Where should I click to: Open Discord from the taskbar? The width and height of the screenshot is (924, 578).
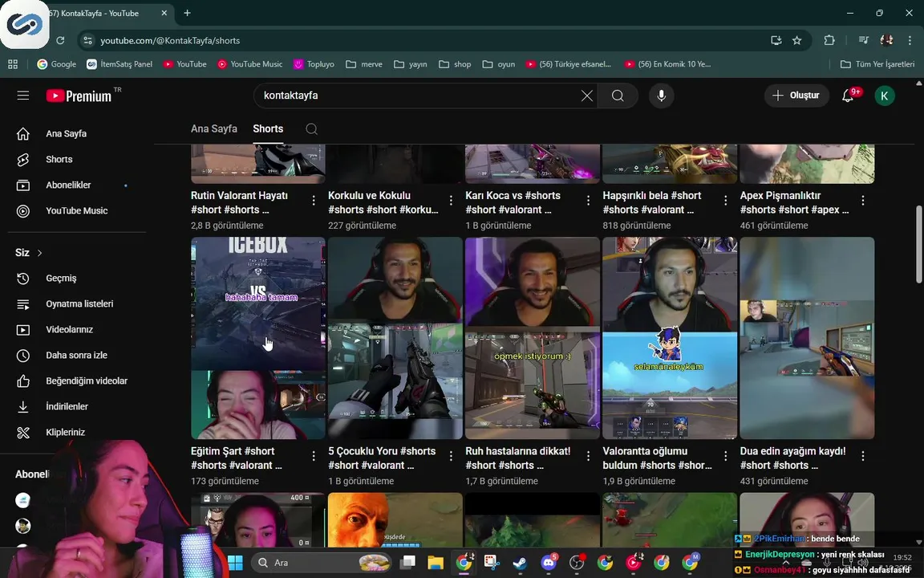549,563
